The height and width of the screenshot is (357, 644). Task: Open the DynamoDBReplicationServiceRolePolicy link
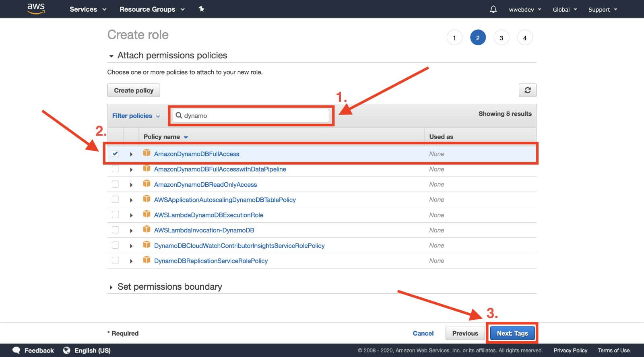(x=211, y=261)
